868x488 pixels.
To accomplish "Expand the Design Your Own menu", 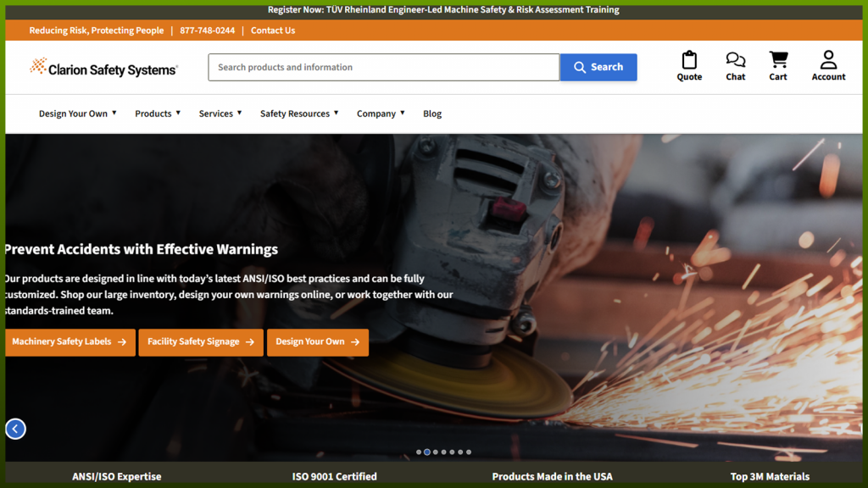I will click(x=77, y=114).
